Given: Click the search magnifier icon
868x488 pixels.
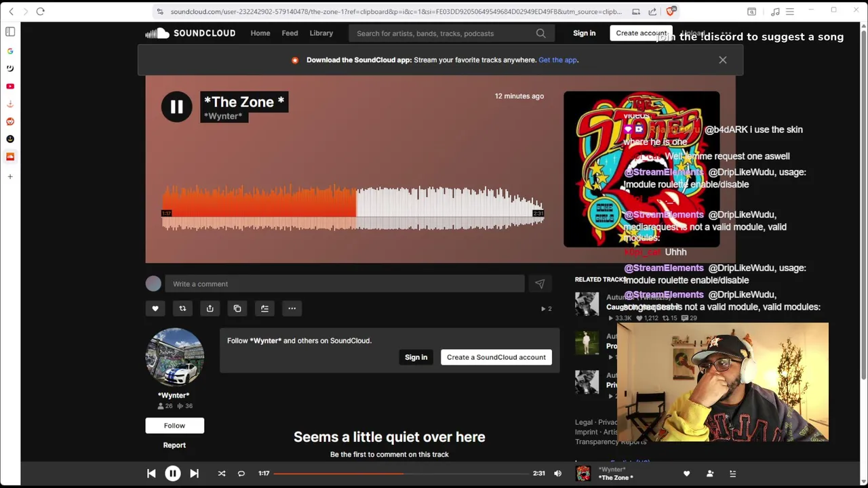Looking at the screenshot, I should [540, 33].
